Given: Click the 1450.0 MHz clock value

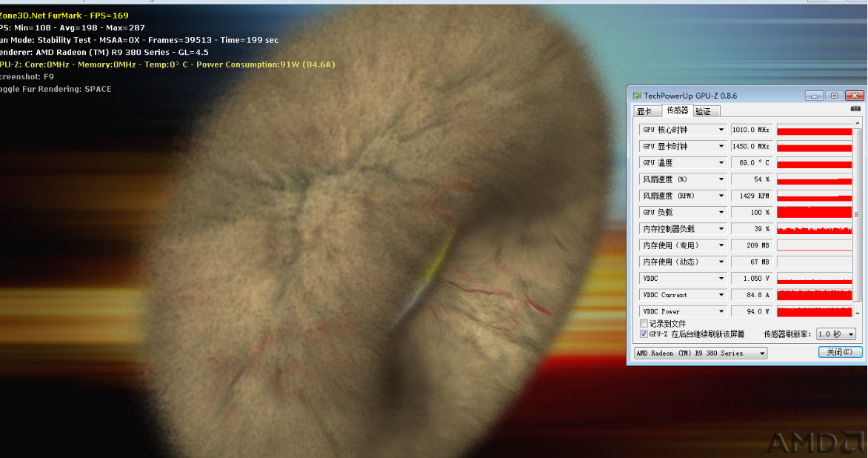Looking at the screenshot, I should 751,146.
